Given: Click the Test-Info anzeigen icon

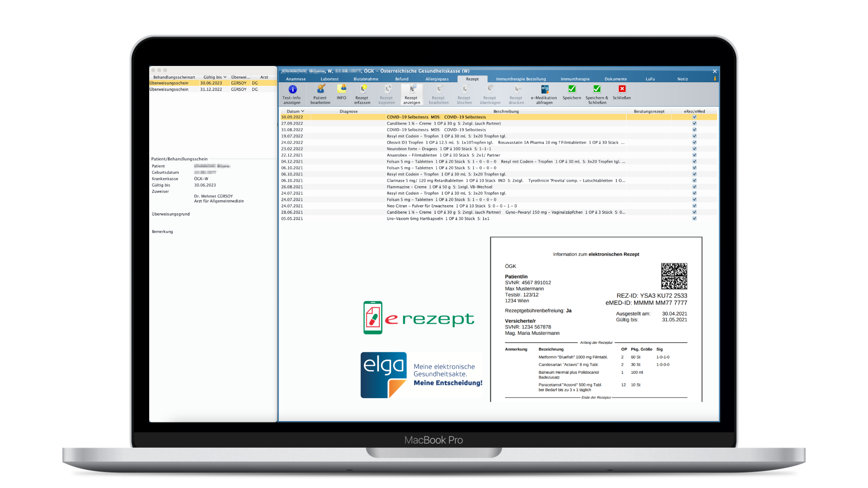Looking at the screenshot, I should (292, 89).
